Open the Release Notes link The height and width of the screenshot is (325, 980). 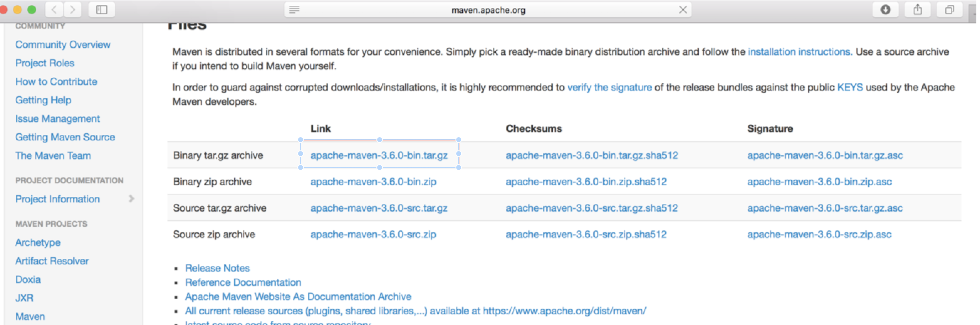[x=218, y=268]
